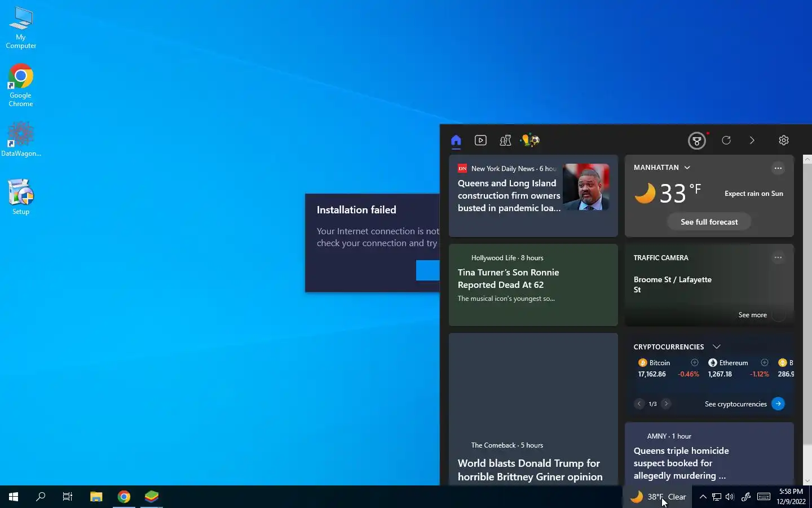The image size is (812, 508).
Task: Open Task View on taskbar
Action: coord(68,497)
